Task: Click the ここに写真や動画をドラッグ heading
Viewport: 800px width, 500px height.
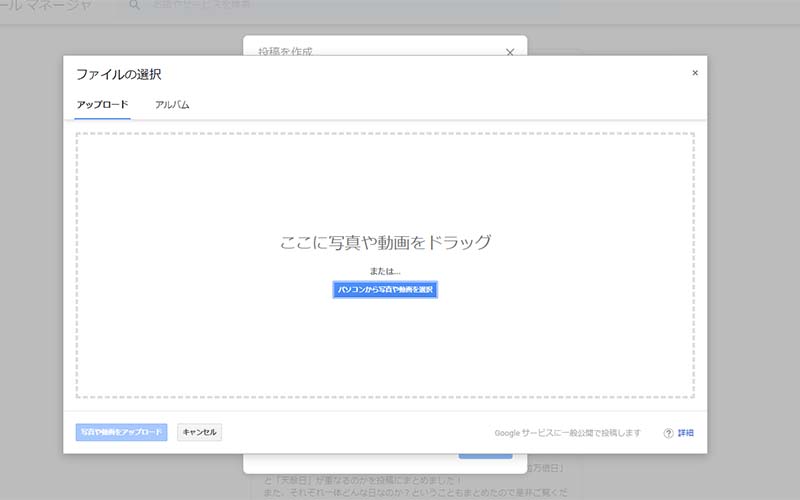Action: pos(385,242)
